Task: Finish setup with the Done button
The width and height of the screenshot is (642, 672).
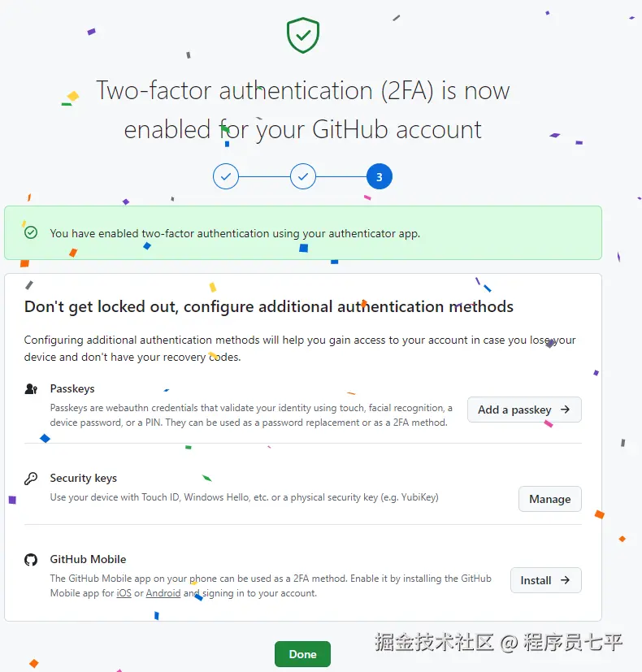Action: (302, 654)
